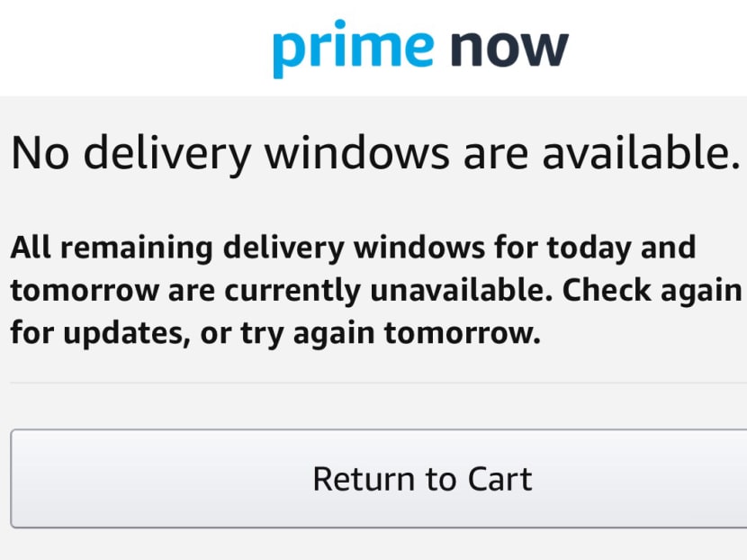Click the phrase 'try again tomorrow'
The width and height of the screenshot is (747, 560).
(393, 332)
